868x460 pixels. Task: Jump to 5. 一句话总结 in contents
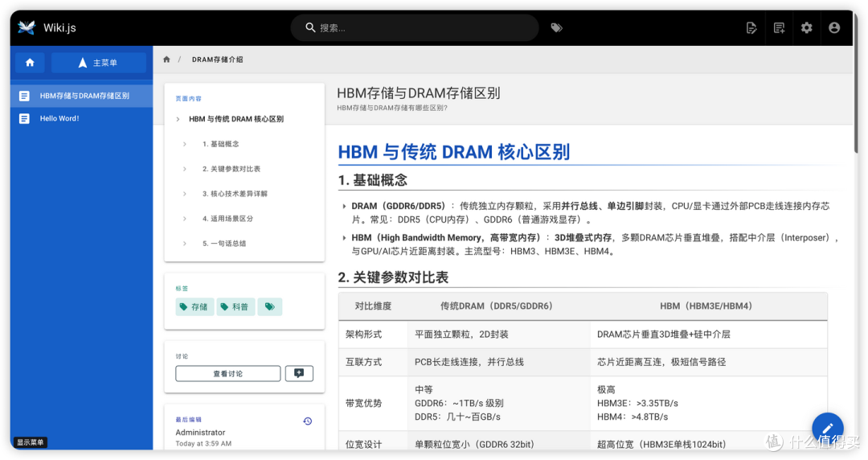point(224,244)
